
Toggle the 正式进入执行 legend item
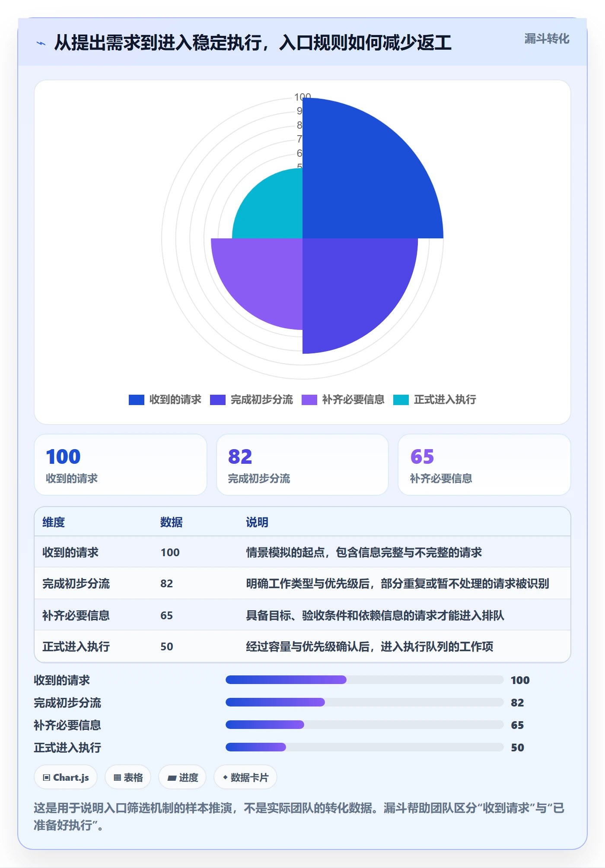tap(435, 400)
